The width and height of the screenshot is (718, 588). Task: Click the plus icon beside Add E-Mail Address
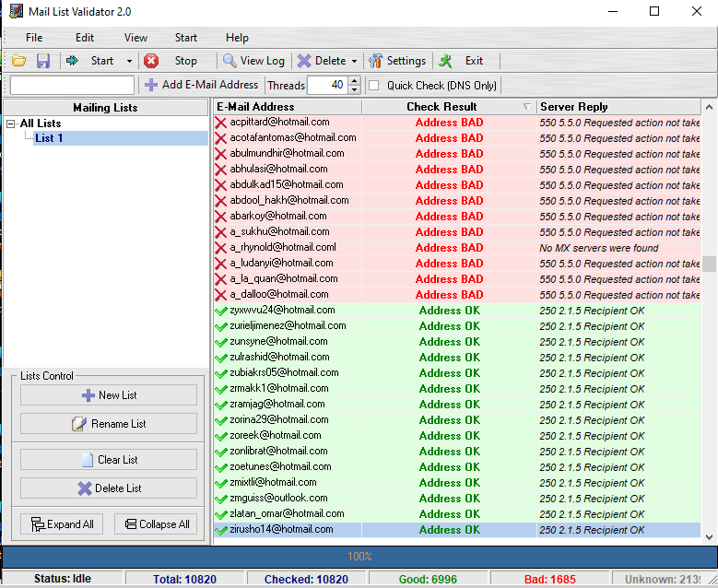(x=151, y=85)
